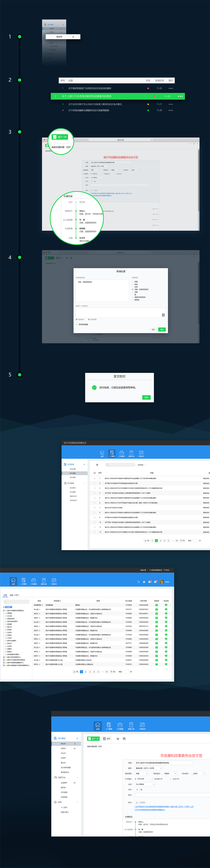Open 行政管理 briefcase icon in the 发文管理 panel
The image size is (210, 868).
[x=122, y=453]
